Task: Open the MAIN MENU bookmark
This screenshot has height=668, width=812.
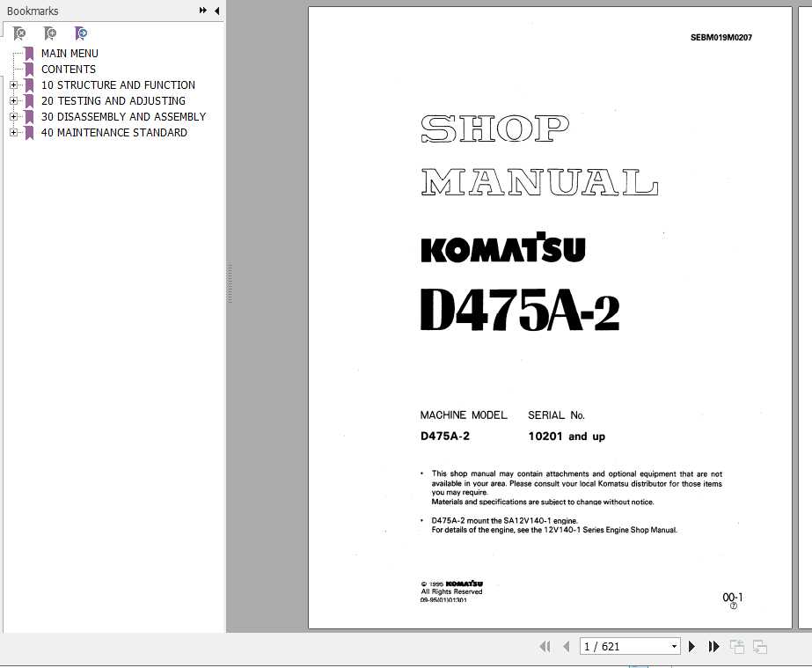Action: click(69, 53)
